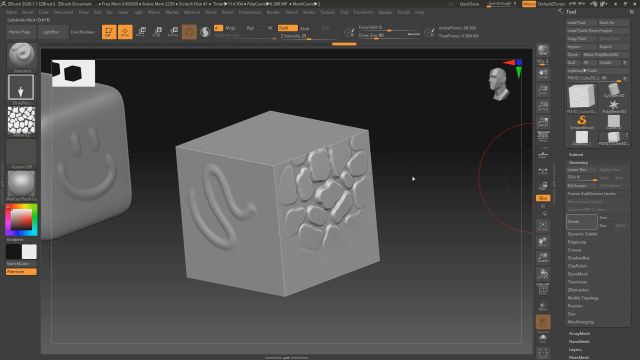Open the Brush menu
640x360 pixels.
[27, 12]
